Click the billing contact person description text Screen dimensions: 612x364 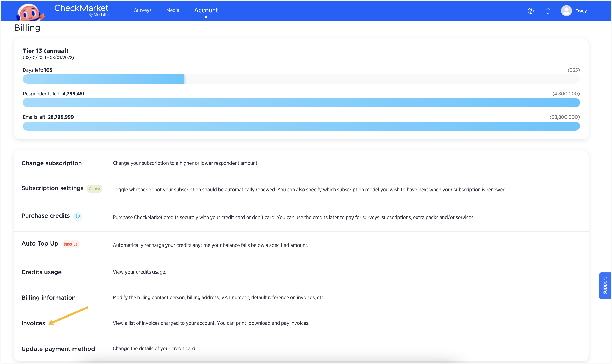(219, 297)
